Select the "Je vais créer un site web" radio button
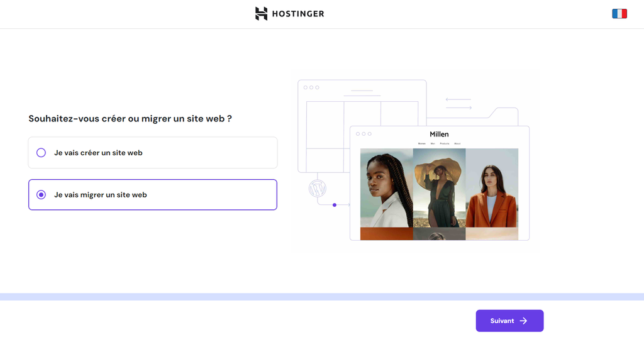 [x=41, y=153]
